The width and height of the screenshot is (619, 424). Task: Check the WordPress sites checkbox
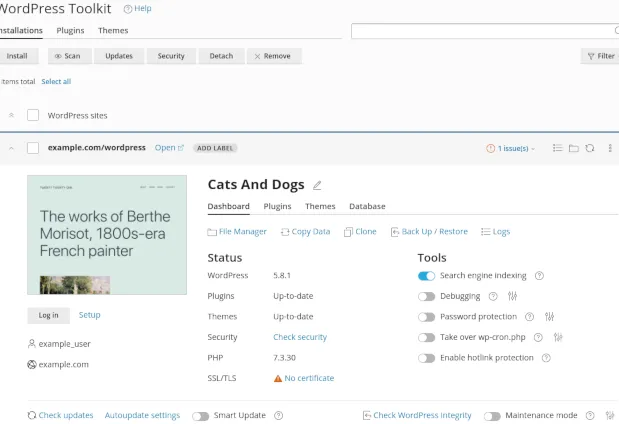(x=33, y=115)
